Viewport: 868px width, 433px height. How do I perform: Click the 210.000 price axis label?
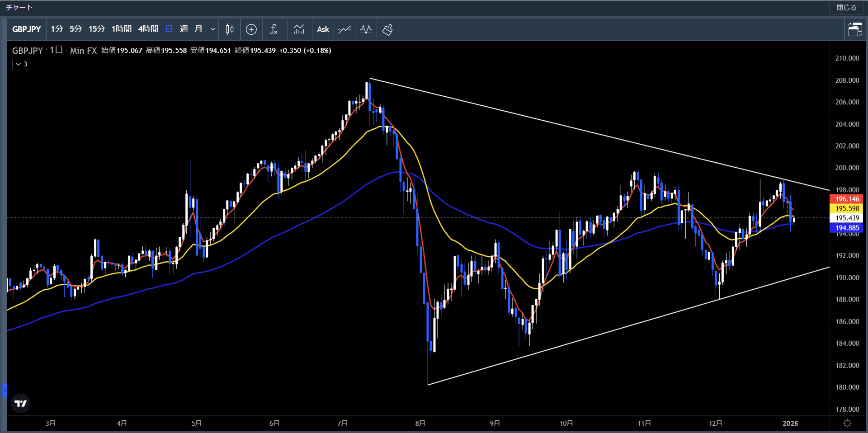847,58
